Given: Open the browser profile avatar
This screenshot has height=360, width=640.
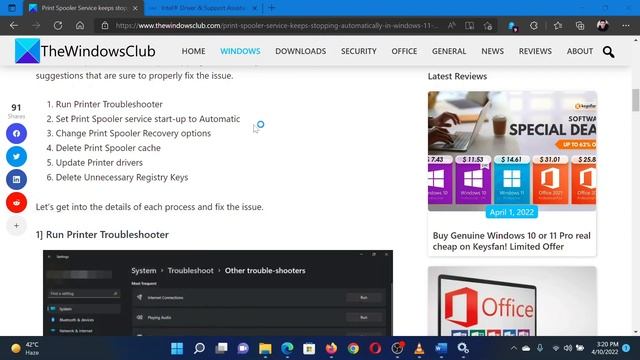Looking at the screenshot, I should (602, 26).
